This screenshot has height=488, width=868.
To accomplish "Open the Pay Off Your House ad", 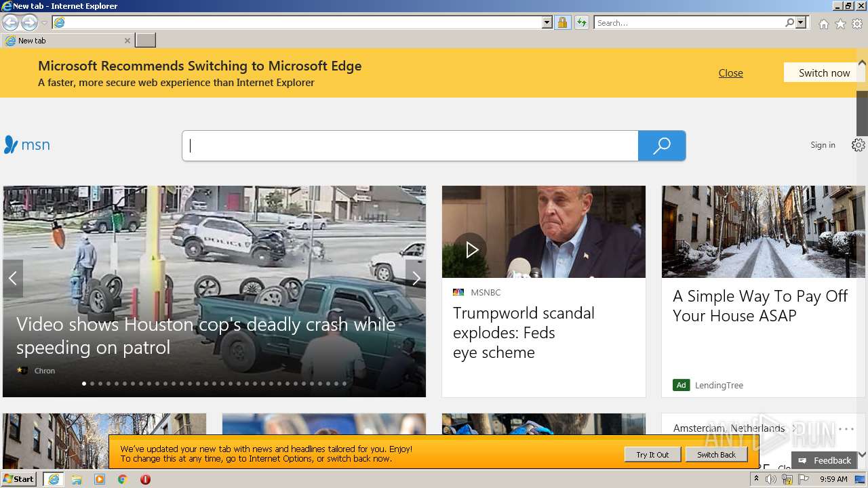I will tap(760, 306).
